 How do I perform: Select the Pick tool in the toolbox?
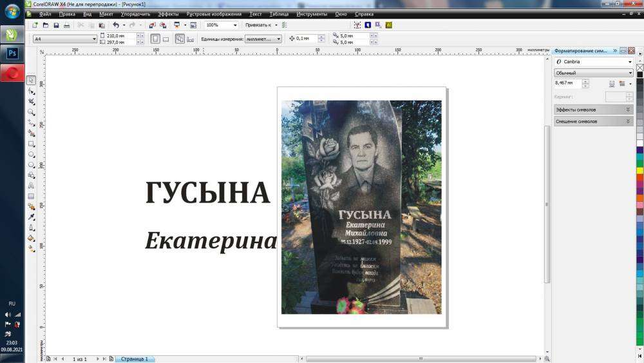tap(31, 80)
